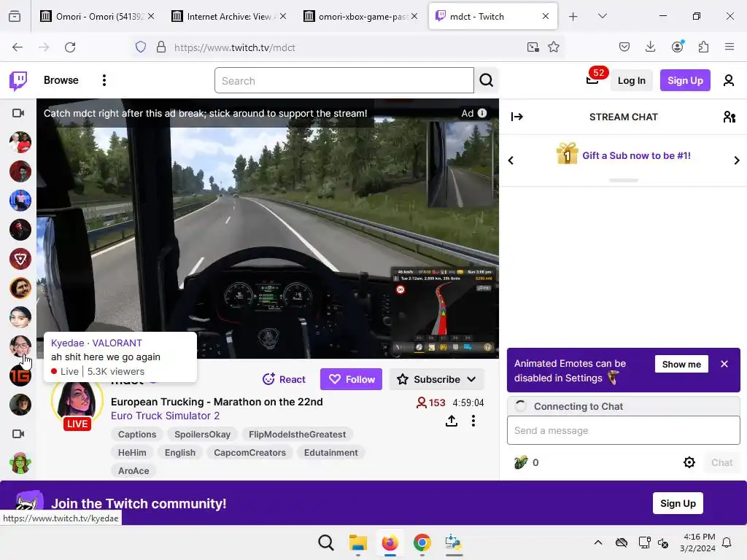Open File Explorer from taskbar
The image size is (747, 560).
coord(357,542)
